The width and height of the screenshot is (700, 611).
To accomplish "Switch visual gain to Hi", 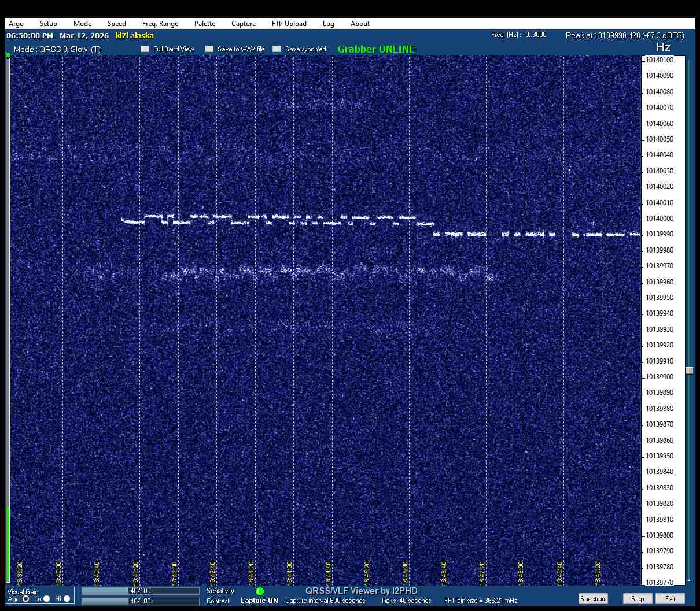I will click(67, 599).
